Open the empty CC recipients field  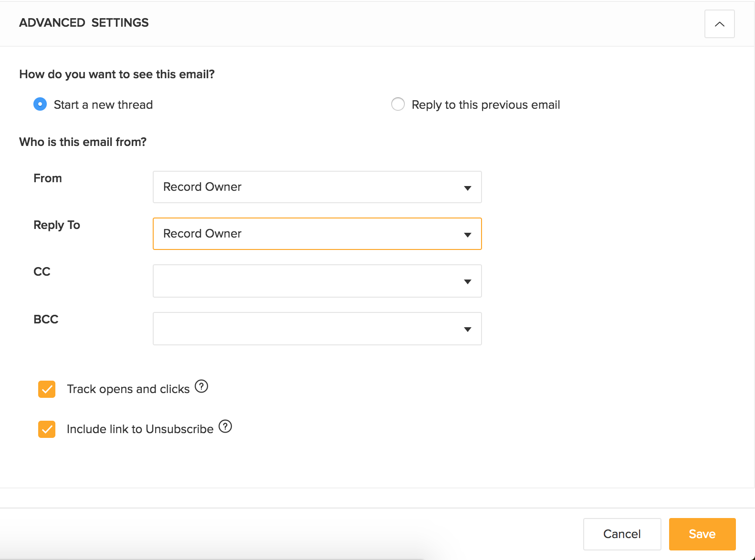tap(305, 281)
